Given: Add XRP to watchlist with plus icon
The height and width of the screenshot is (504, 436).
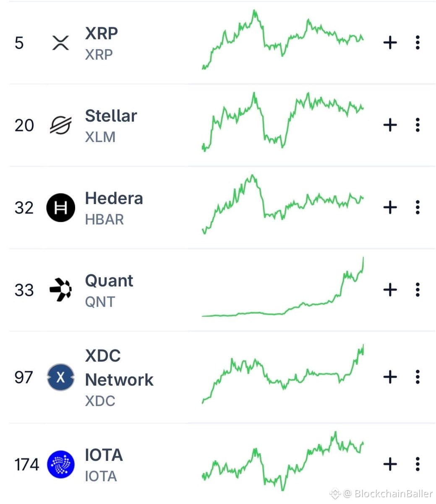Looking at the screenshot, I should click(390, 42).
